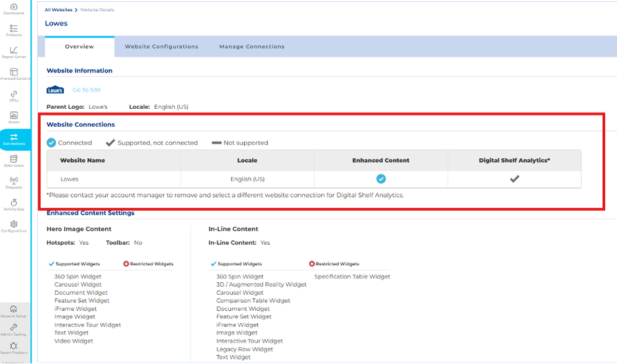Click Digital Shelf Analytics checkmark for Lowes
The image size is (617, 364).
tap(514, 179)
